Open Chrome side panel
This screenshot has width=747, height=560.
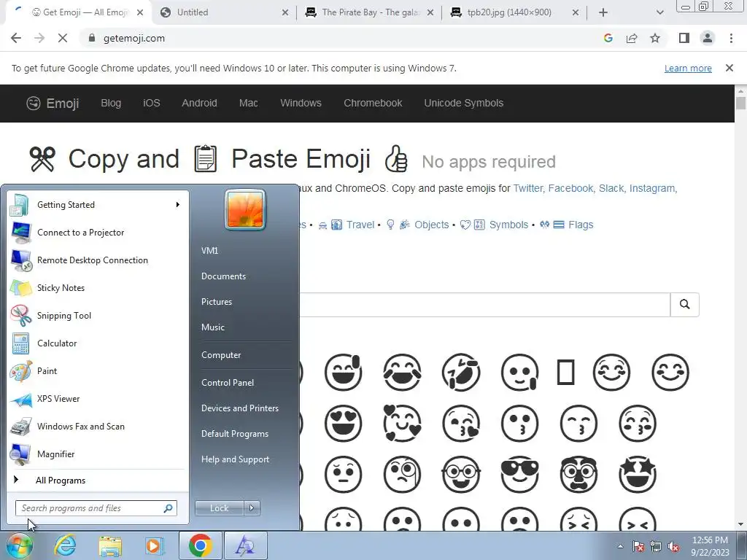(x=684, y=38)
